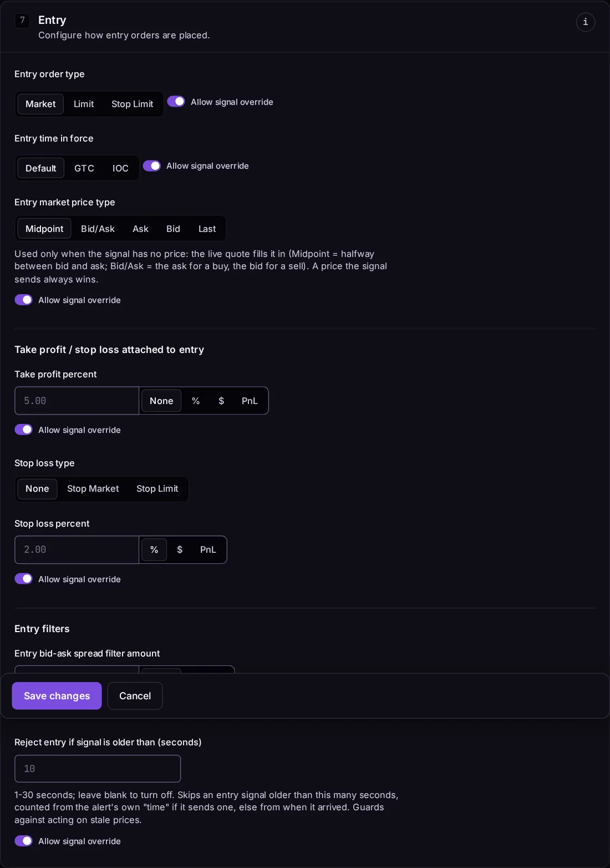Select IOC time in force
The image size is (610, 868).
click(x=120, y=168)
